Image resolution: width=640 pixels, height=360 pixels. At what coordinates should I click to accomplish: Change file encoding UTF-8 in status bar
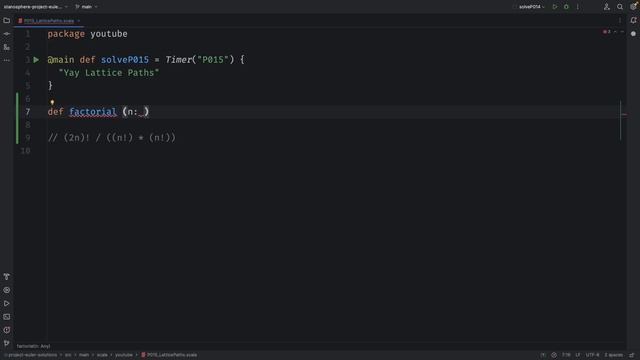point(592,355)
